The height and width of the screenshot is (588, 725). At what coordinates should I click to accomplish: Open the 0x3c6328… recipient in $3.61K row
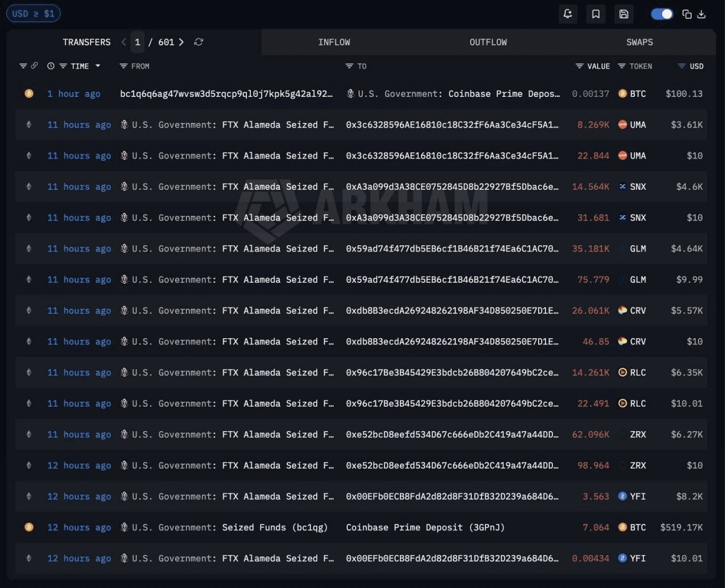point(453,125)
